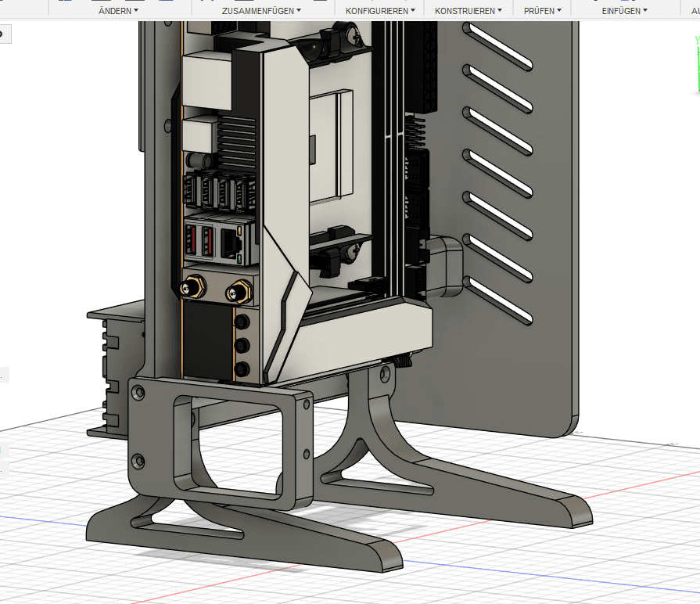
Task: Open the ÄNDERN dropdown menu
Action: pyautogui.click(x=118, y=11)
